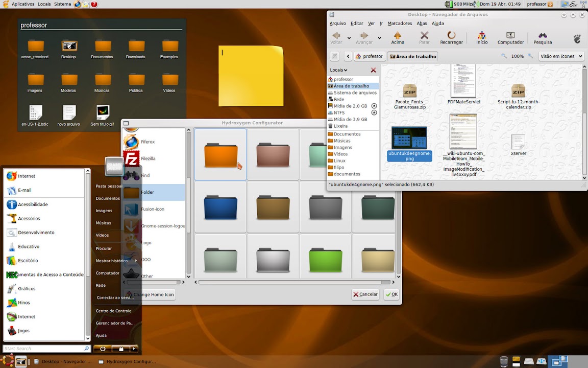
Task: Open en-US-1-2.bdic in professor widget
Action: pyautogui.click(x=35, y=116)
